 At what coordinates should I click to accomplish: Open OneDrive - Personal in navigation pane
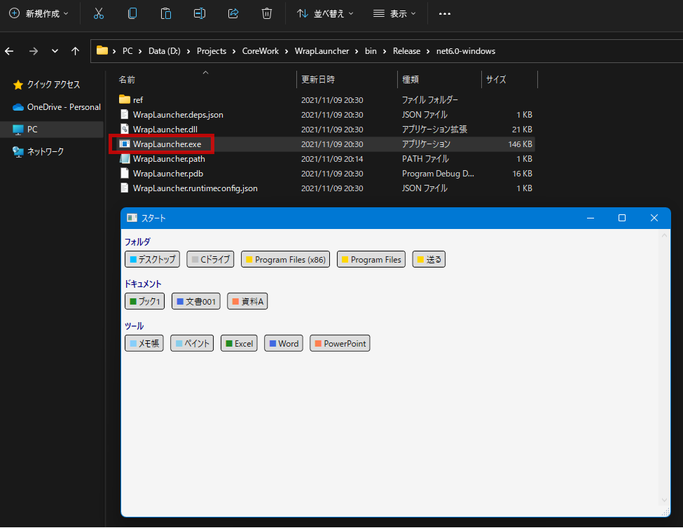pos(63,107)
